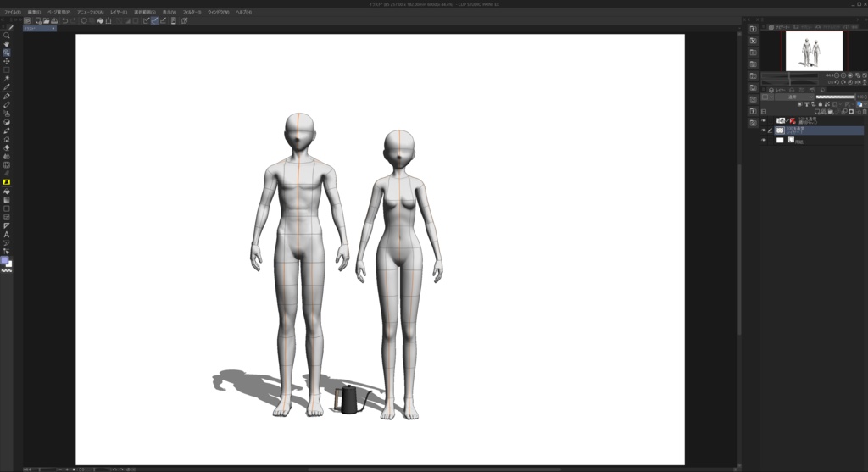Open the ウィンドウ (Window) menu
868x472 pixels.
(218, 12)
